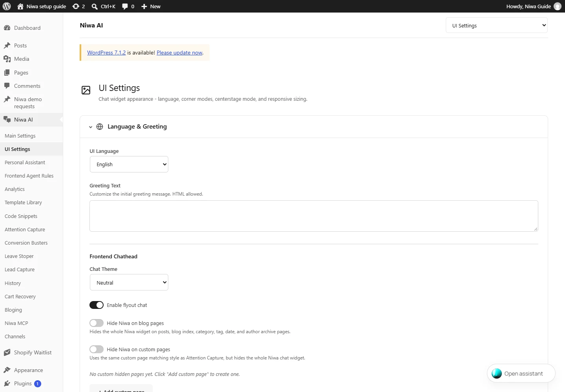This screenshot has height=392, width=565.
Task: Click the Plugins plug icon
Action: [x=7, y=383]
